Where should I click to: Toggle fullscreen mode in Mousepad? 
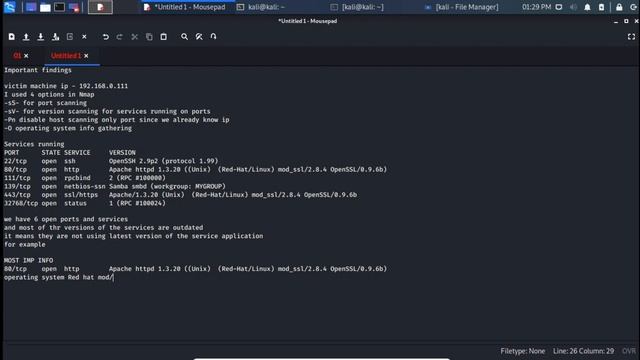[631, 37]
